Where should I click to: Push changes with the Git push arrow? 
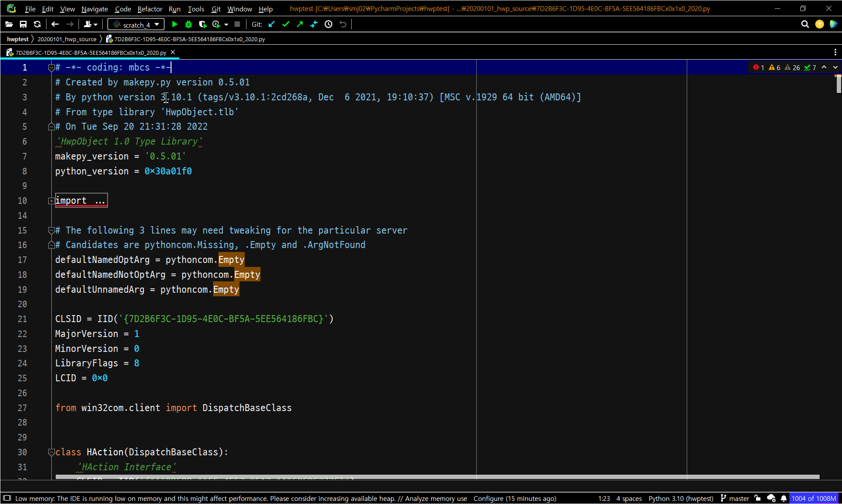300,25
